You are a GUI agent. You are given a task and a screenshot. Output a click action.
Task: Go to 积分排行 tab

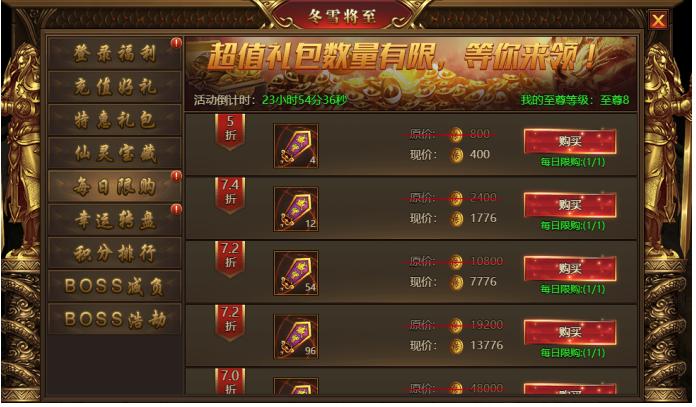(115, 253)
